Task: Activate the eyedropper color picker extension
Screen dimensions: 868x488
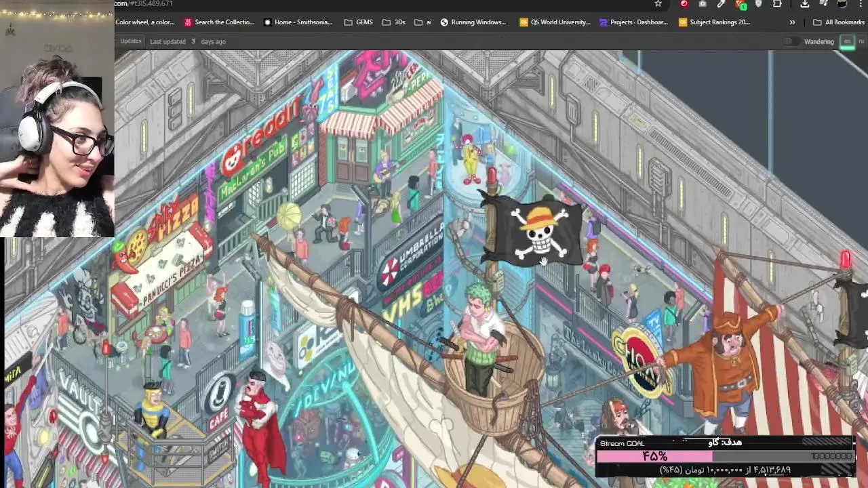Action: [721, 3]
